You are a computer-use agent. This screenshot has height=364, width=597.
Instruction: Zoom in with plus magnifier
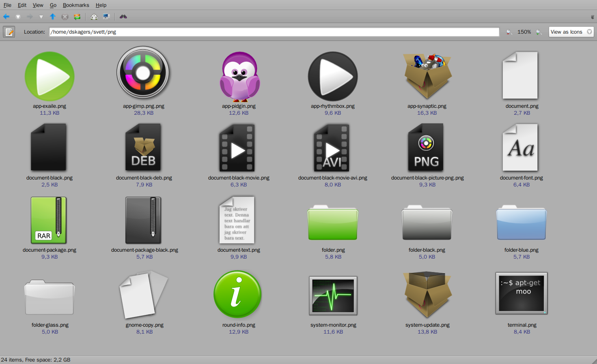pyautogui.click(x=539, y=32)
